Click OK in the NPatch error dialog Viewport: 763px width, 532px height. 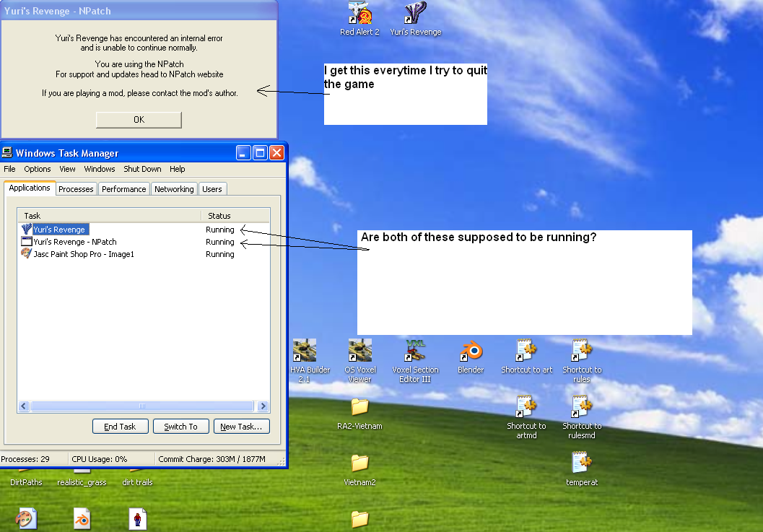[139, 120]
